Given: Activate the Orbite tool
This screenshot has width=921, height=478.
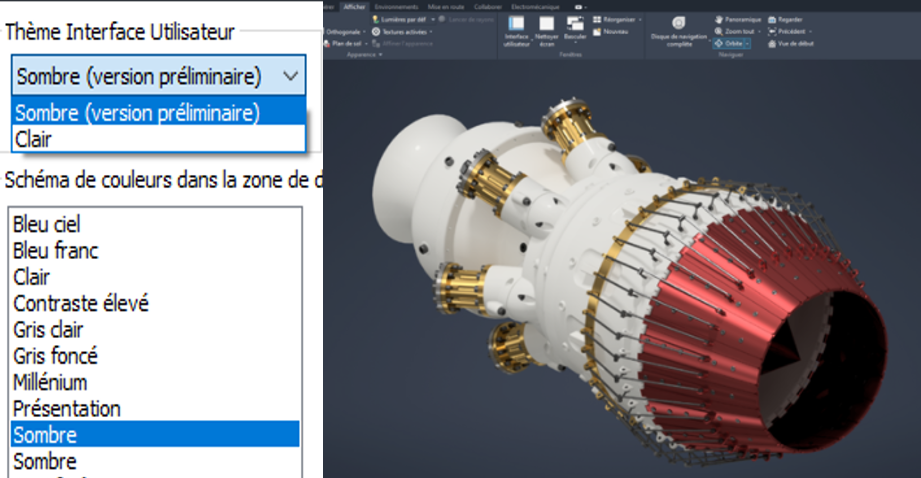Looking at the screenshot, I should click(x=728, y=43).
